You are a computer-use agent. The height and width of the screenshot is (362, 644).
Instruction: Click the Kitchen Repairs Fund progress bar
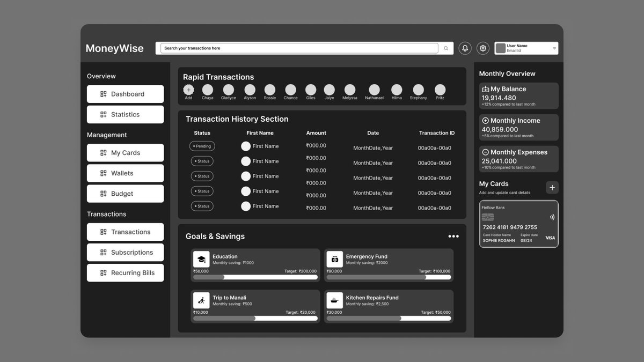[389, 318]
